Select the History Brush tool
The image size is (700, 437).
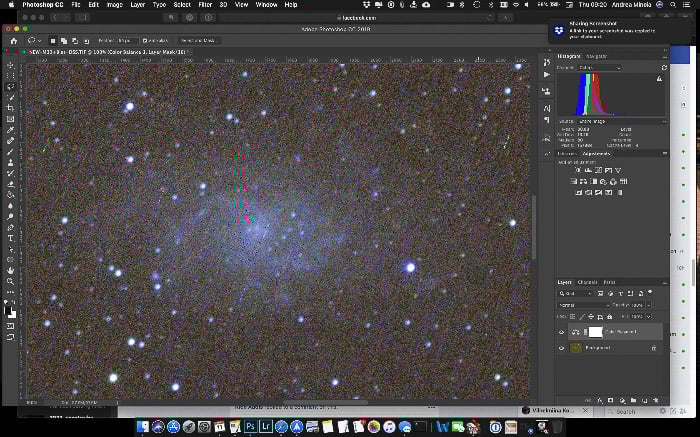point(10,173)
